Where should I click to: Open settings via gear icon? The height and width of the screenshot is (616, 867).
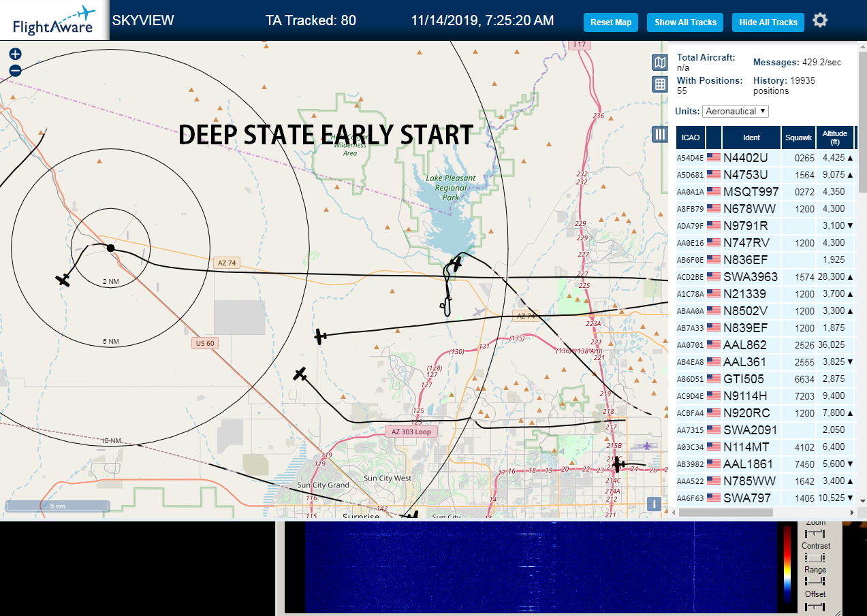[820, 20]
